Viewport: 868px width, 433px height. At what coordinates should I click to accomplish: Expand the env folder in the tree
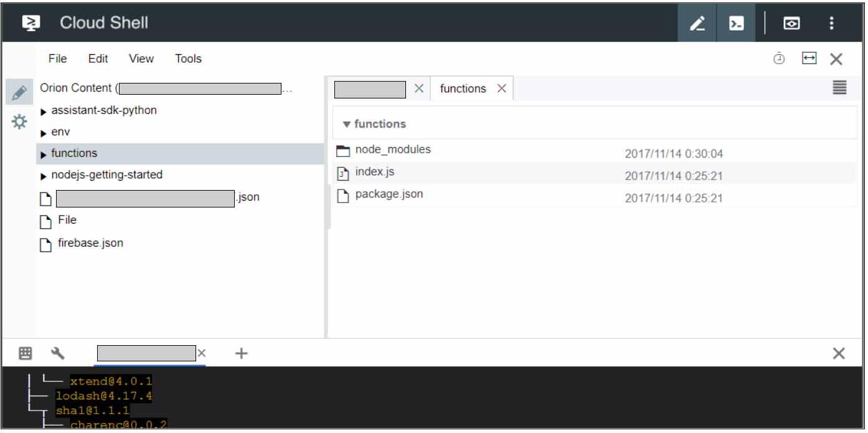(44, 133)
